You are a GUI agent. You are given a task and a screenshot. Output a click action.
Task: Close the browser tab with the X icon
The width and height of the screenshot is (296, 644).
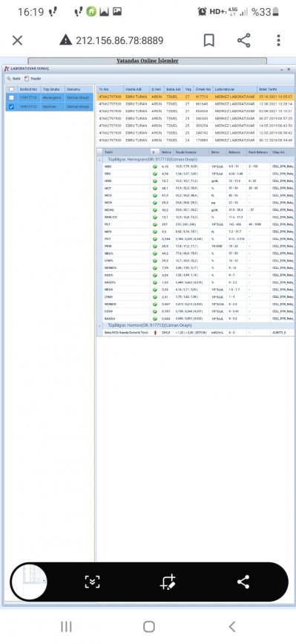pyautogui.click(x=17, y=40)
